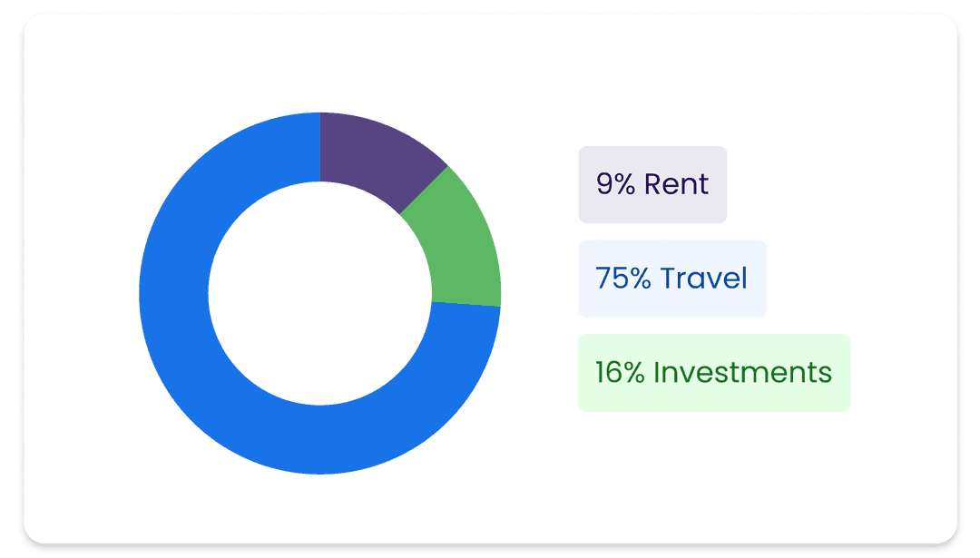The image size is (980, 558).
Task: Open the 16% Investments legend label
Action: pos(714,373)
